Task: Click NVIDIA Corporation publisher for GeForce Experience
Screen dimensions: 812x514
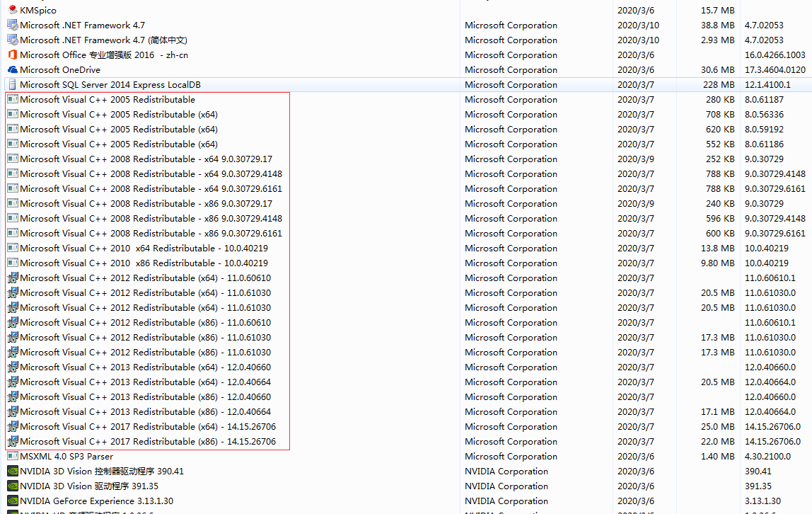Action: [506, 501]
